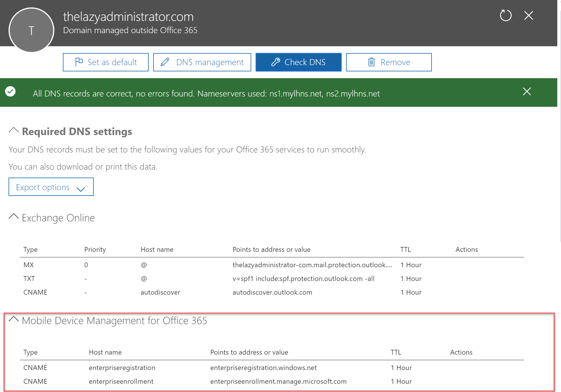Click the pencil icon on DNS management
The width and height of the screenshot is (561, 392).
pyautogui.click(x=165, y=62)
